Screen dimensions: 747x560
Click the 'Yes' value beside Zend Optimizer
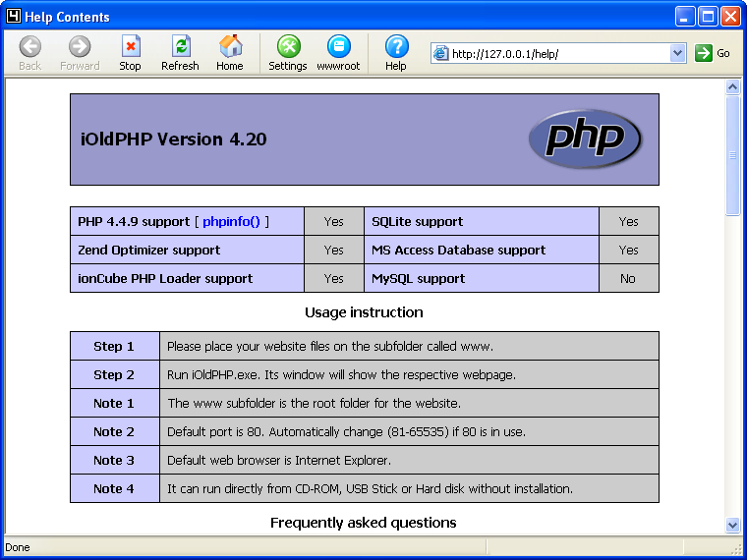click(333, 250)
